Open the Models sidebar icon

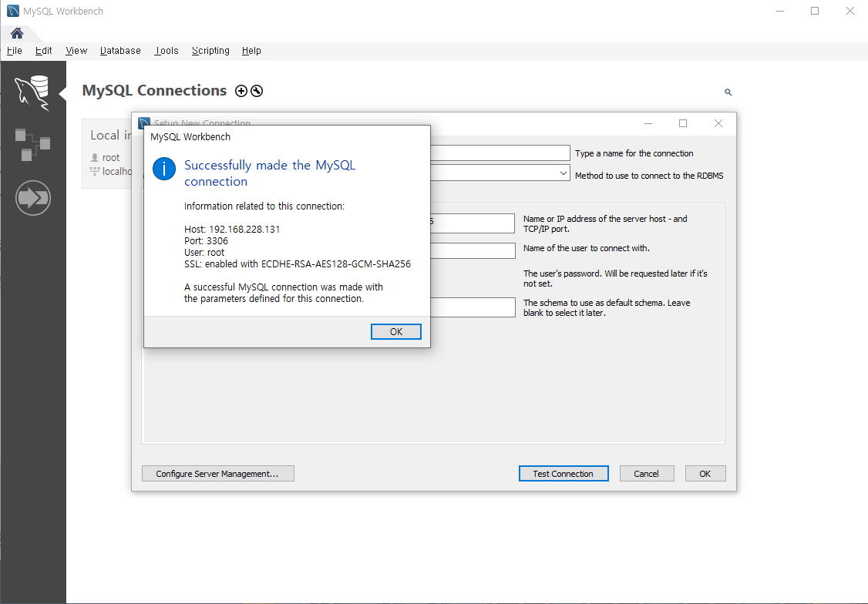point(32,144)
